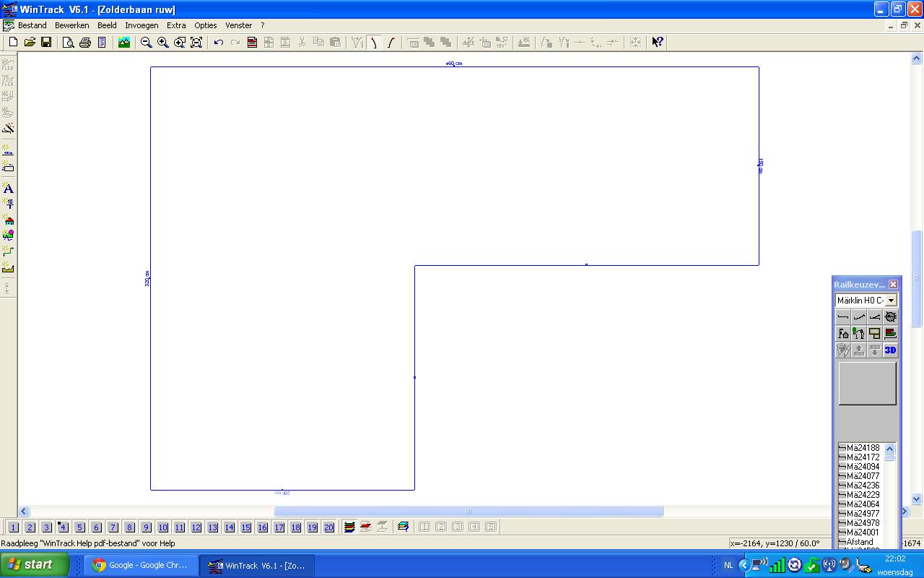Choose the curved track category
Viewport: 924px width, 578px height.
click(859, 316)
